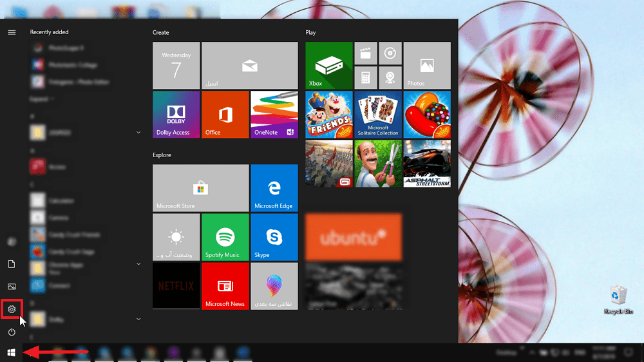
Task: Open Recycle Bin on desktop
Action: [618, 300]
